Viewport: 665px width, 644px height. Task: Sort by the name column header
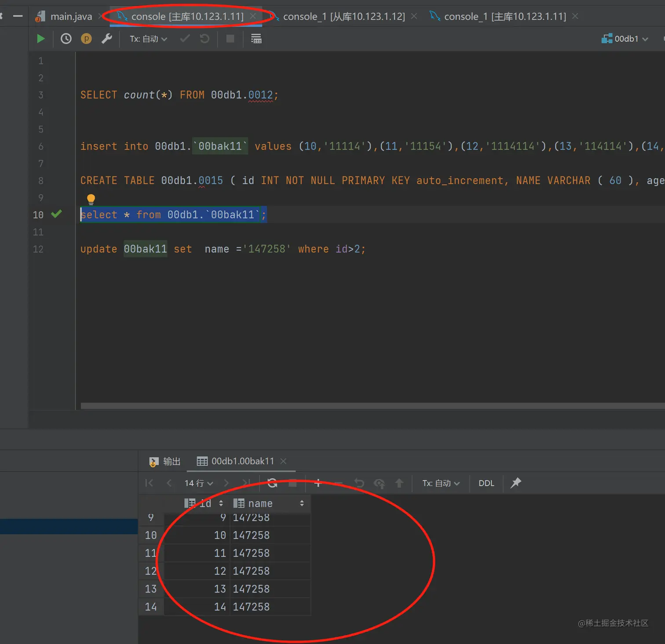point(269,503)
